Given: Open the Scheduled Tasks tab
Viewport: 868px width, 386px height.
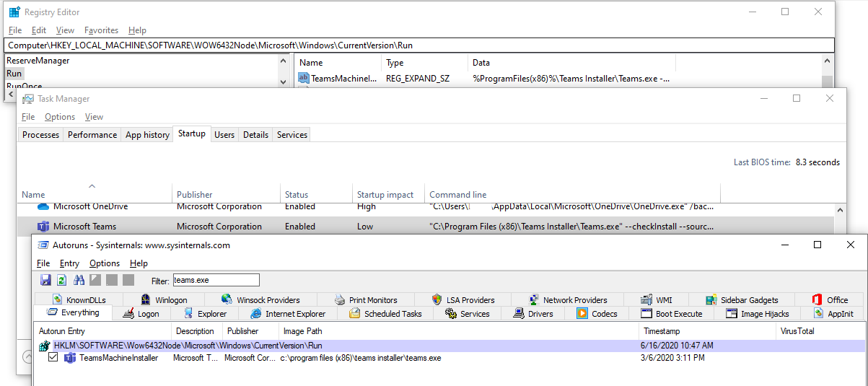Looking at the screenshot, I should click(x=385, y=313).
